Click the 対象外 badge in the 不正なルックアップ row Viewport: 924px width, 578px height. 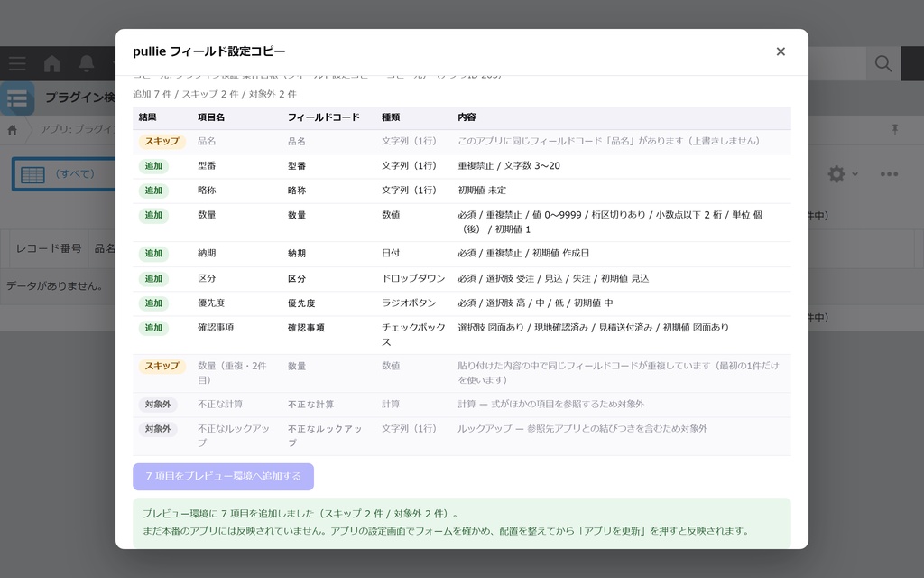click(158, 429)
